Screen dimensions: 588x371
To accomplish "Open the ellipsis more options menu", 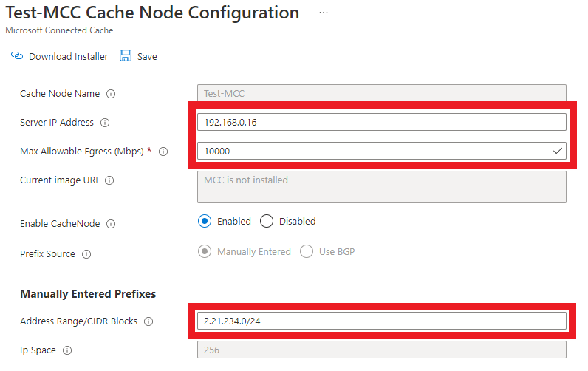I will tap(323, 13).
